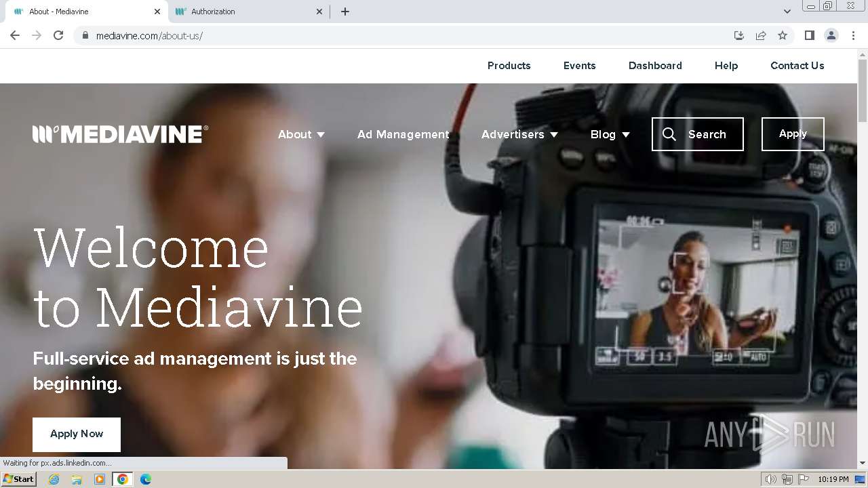Open a new browser tab
The image size is (868, 488).
[345, 12]
